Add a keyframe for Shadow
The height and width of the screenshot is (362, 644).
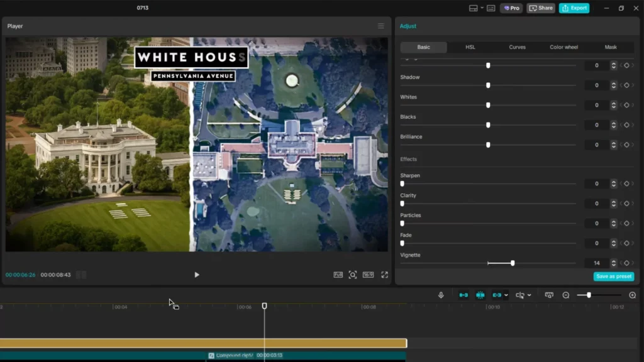tap(626, 85)
